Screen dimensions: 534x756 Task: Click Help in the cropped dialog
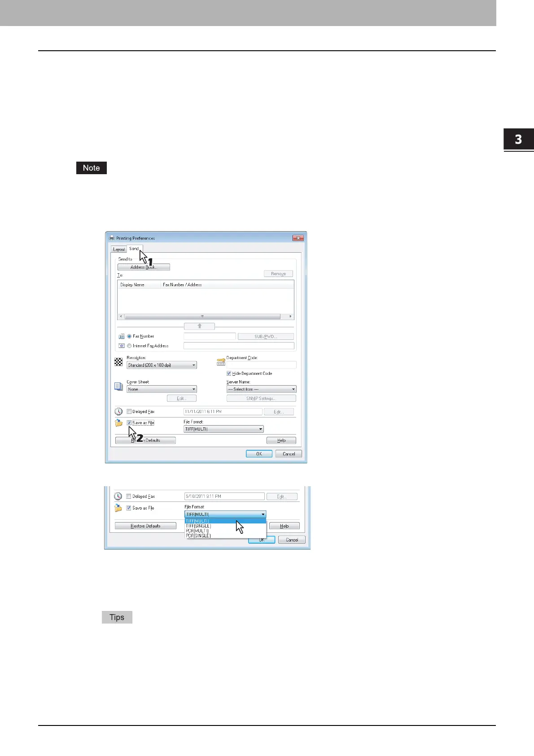pos(284,526)
